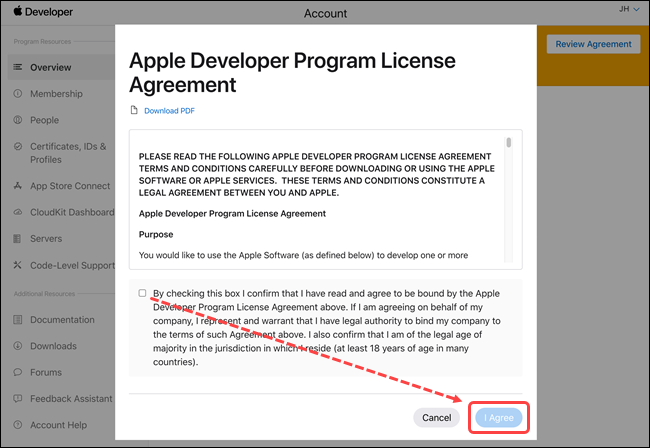This screenshot has height=448, width=650.
Task: Cancel the license agreement dialog
Action: [437, 417]
